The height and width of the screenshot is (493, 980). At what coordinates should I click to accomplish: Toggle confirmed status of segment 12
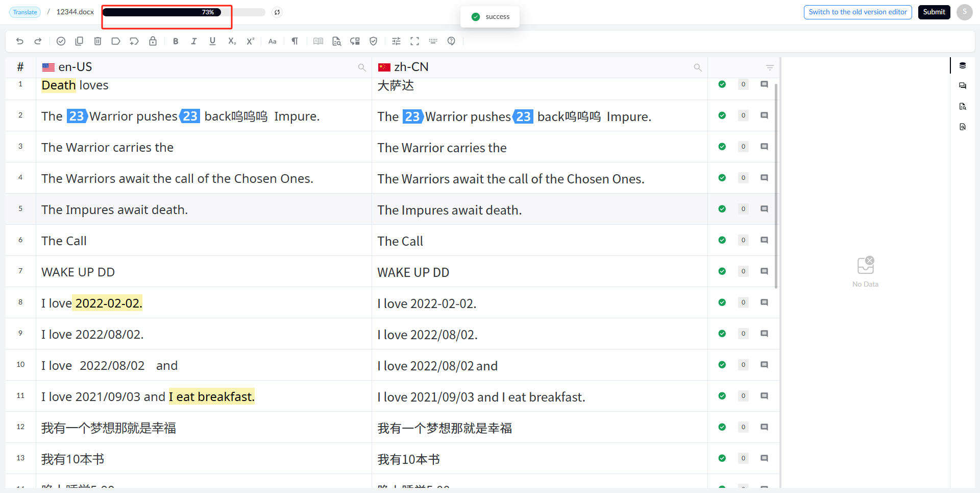(722, 427)
